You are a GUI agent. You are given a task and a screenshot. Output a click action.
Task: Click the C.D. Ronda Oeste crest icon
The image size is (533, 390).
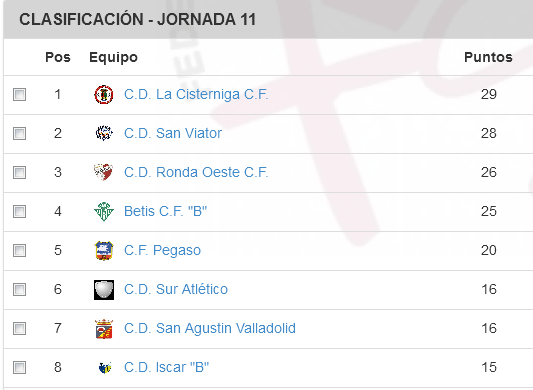click(x=104, y=172)
